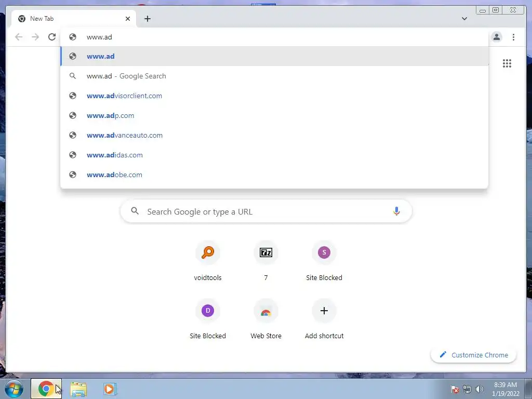
Task: Start voice search with microphone icon
Action: click(x=396, y=211)
